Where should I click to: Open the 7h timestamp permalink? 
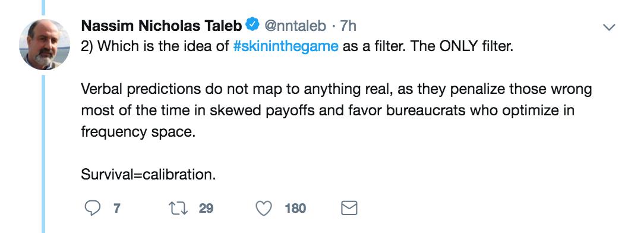click(348, 26)
